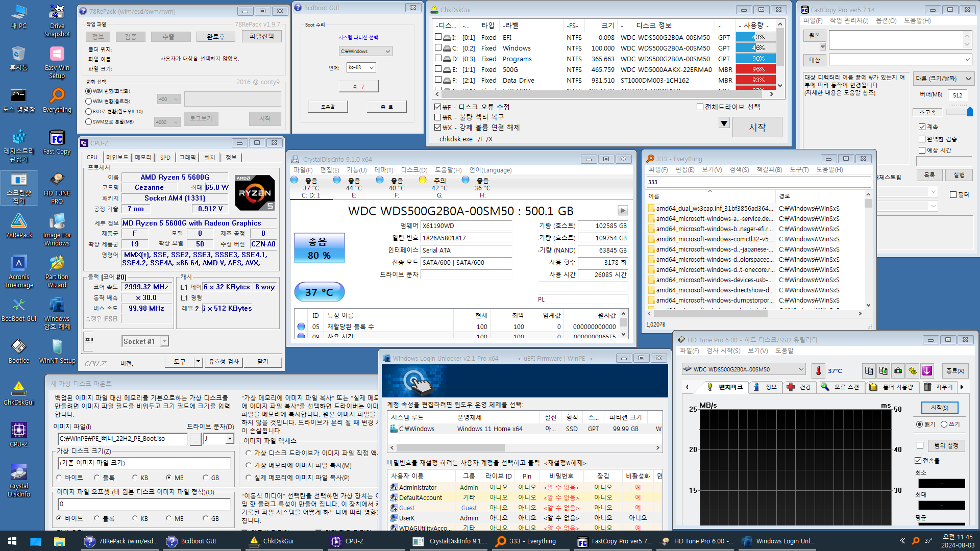
Task: Open FastCopy 대상 destination combo box
Action: [x=900, y=60]
